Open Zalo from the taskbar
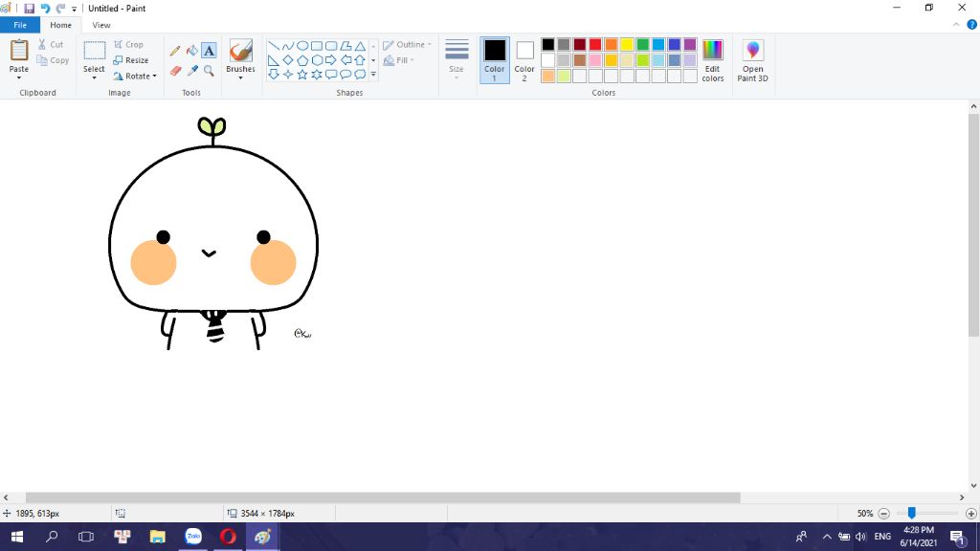Image resolution: width=980 pixels, height=551 pixels. coord(193,537)
